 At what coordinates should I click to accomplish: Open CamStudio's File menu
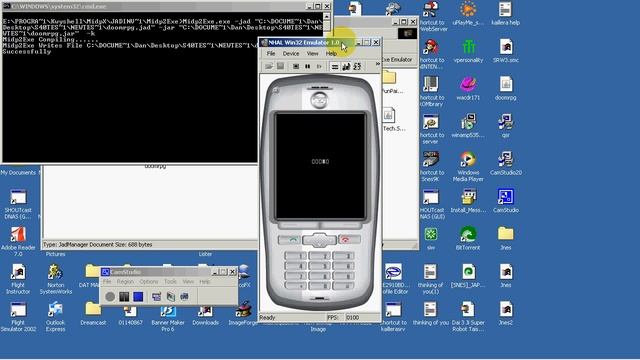click(x=107, y=282)
